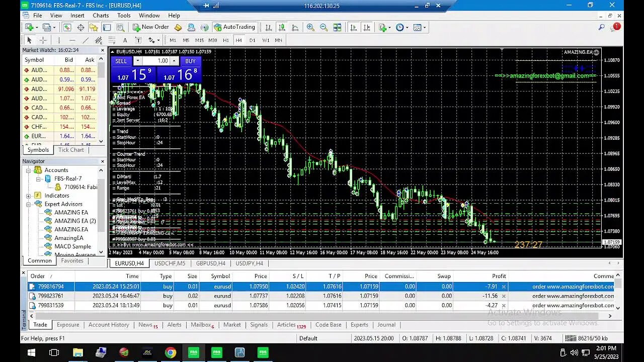Switch chart timeframe to MN
Screen dimensions: 644x362
(278, 40)
